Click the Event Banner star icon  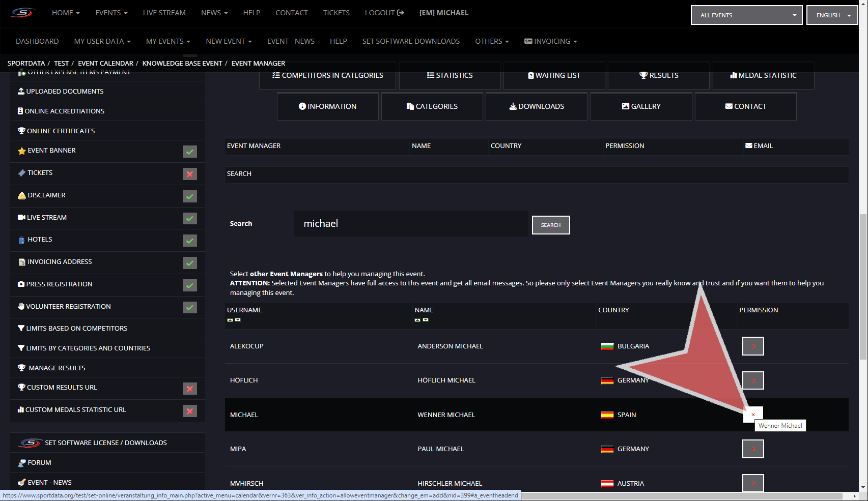tap(21, 151)
